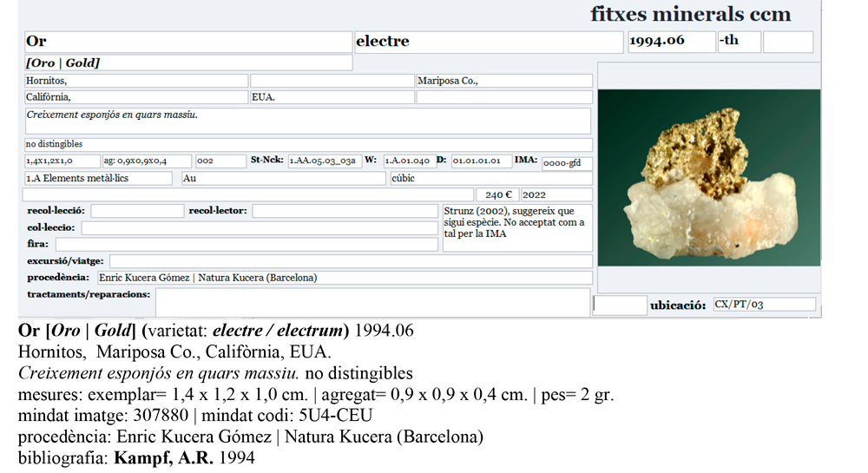Select the procedència field with Enric Kucera
The image size is (868, 473).
point(344,278)
